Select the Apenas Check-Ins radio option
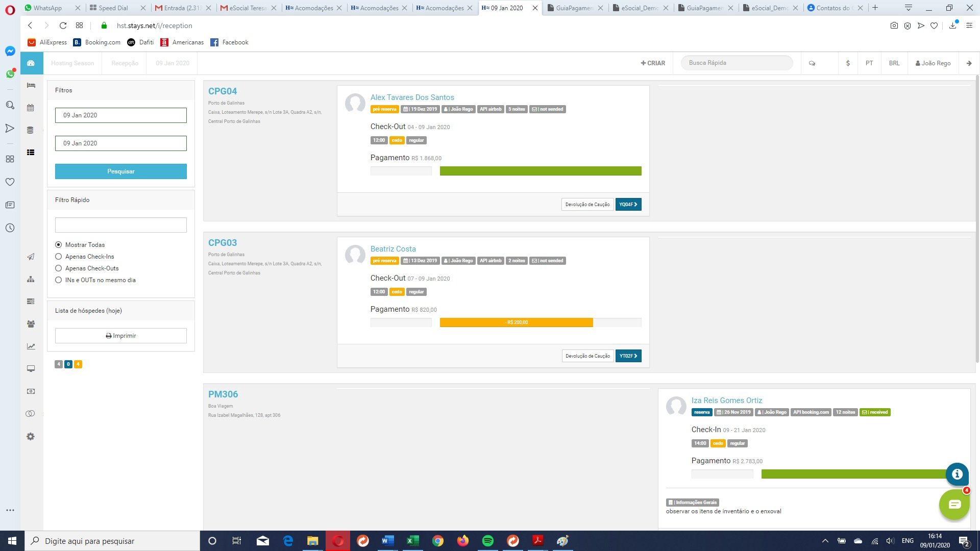This screenshot has height=551, width=980. tap(58, 257)
